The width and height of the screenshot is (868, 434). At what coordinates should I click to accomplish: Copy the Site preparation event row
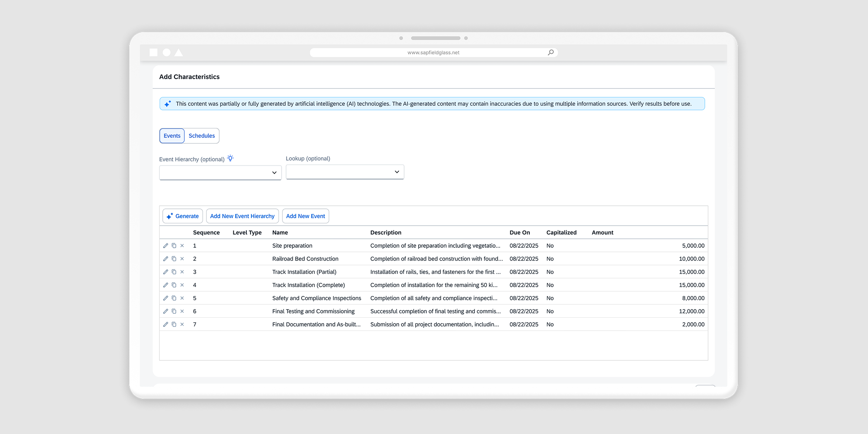[174, 246]
